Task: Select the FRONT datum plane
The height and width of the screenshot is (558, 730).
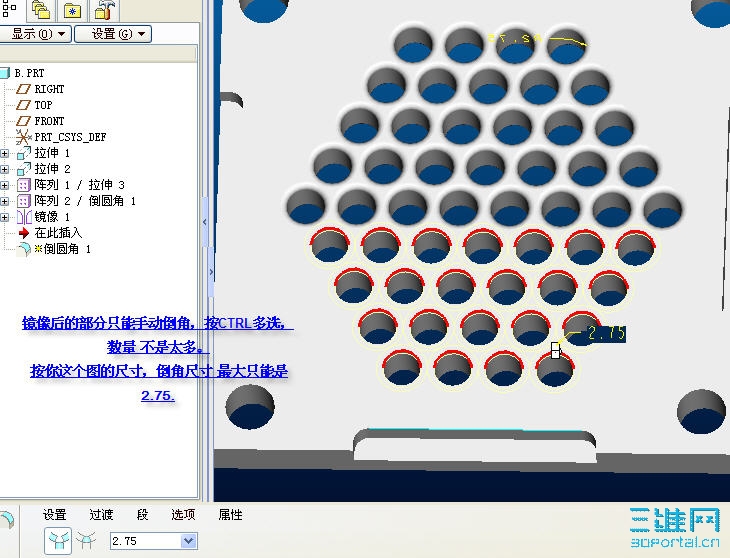Action: [x=49, y=121]
